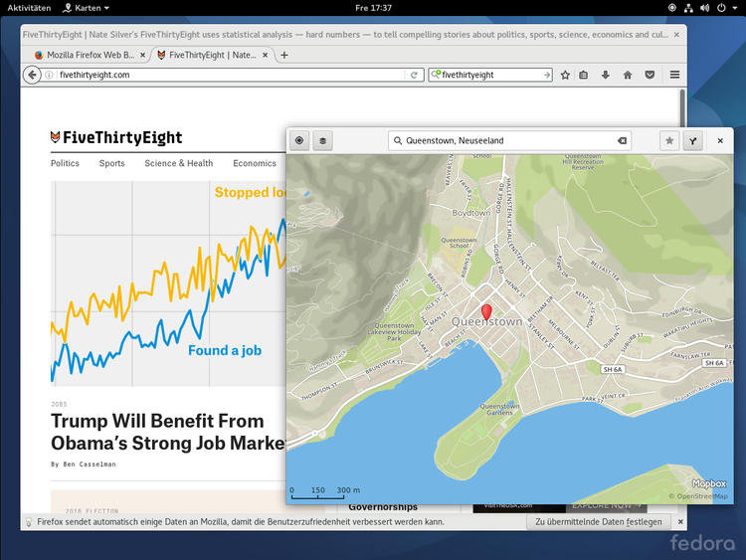This screenshot has height=560, width=746.
Task: Go back with Firefox back arrow
Action: 32,75
